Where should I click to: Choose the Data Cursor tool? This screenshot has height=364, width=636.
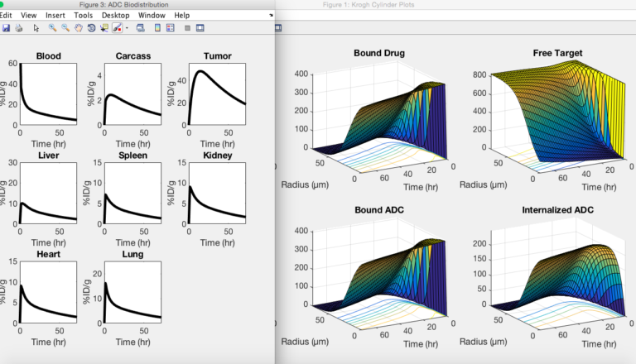pyautogui.click(x=104, y=28)
